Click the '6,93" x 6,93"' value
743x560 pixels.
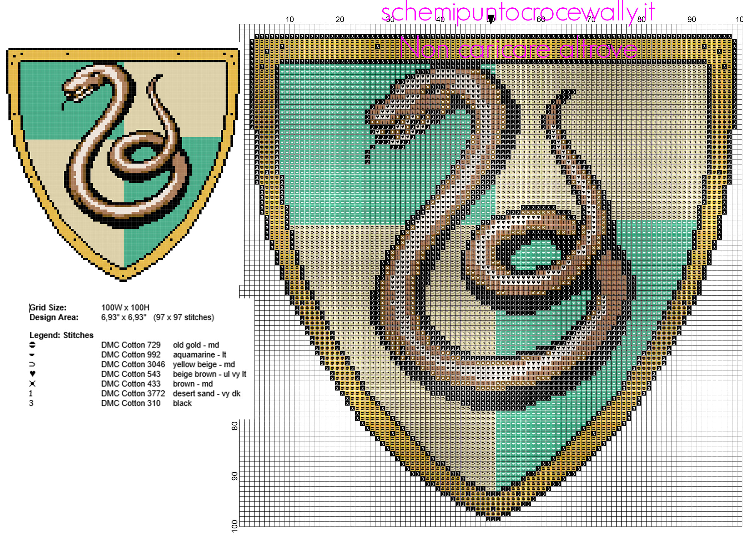[x=124, y=317]
